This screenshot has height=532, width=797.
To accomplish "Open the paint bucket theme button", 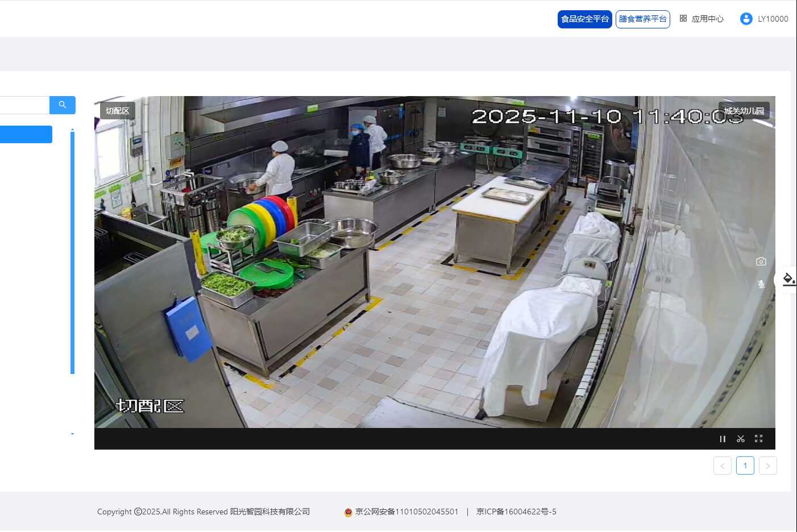I will click(x=788, y=279).
